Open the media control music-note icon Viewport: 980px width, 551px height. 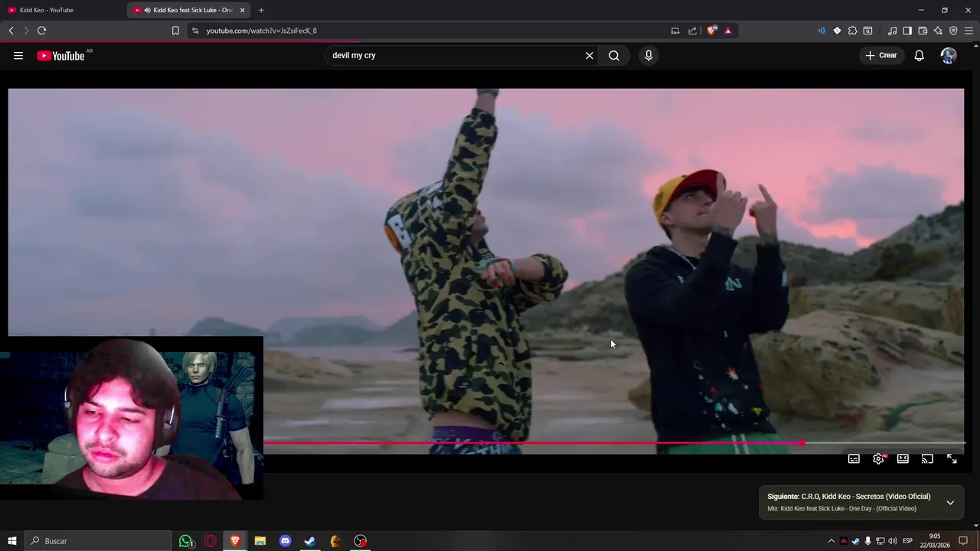pos(892,31)
